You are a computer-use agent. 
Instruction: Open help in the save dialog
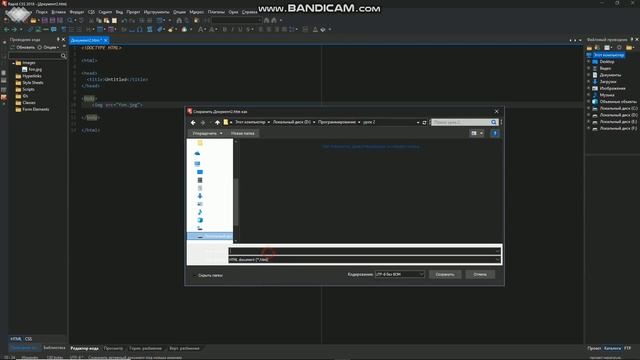coord(495,133)
